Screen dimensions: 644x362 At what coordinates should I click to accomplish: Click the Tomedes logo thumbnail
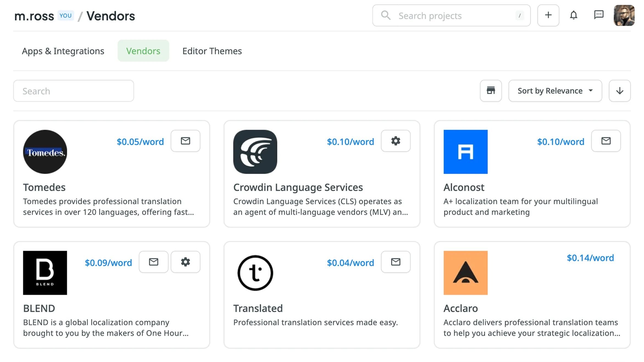click(x=45, y=152)
